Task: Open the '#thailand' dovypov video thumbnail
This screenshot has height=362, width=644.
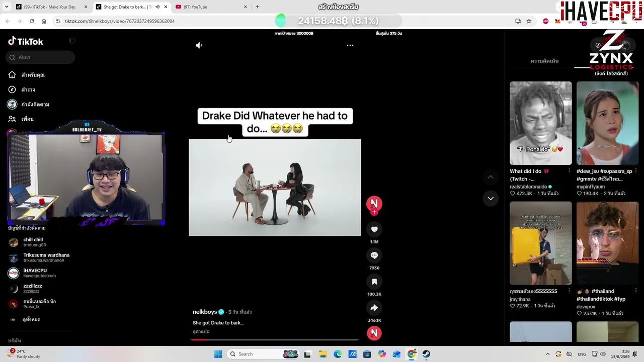Action: pyautogui.click(x=607, y=243)
